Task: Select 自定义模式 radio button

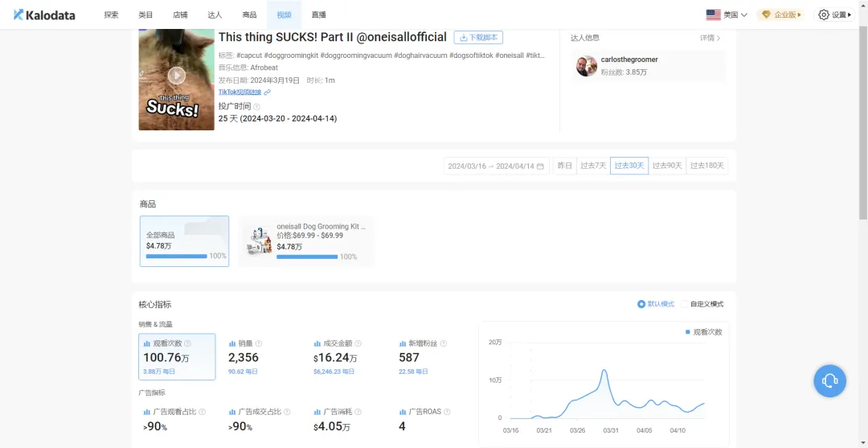Action: [685, 304]
